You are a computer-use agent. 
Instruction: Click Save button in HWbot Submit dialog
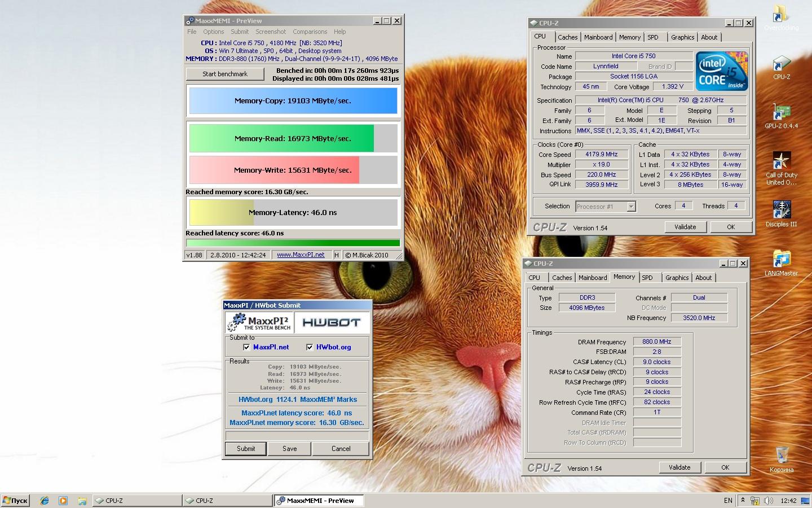pos(290,449)
